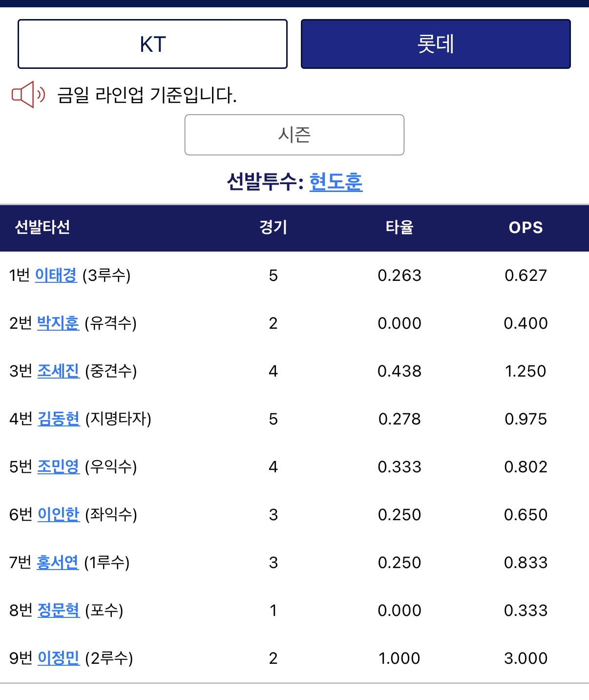Click the 선발타선 column header
The width and height of the screenshot is (589, 700).
pyautogui.click(x=42, y=227)
